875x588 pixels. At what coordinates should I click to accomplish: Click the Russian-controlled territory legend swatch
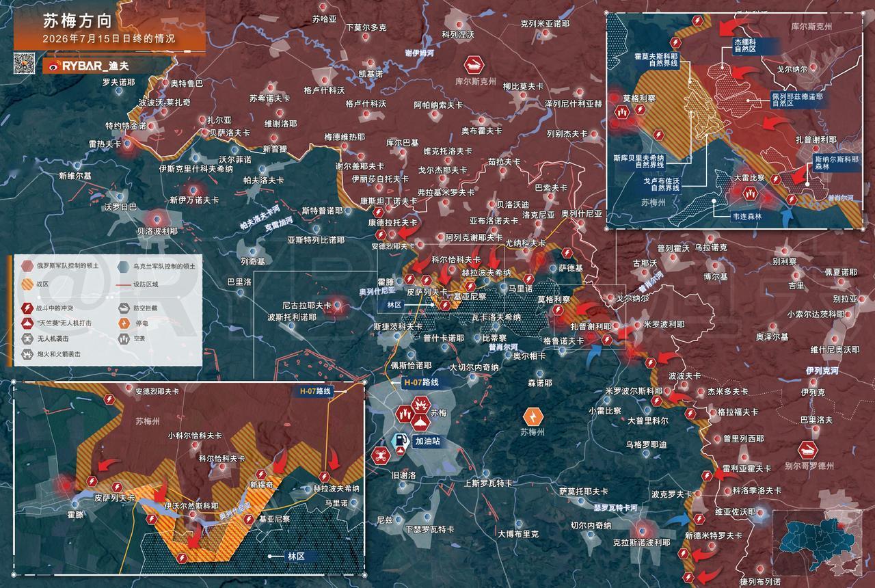point(27,266)
